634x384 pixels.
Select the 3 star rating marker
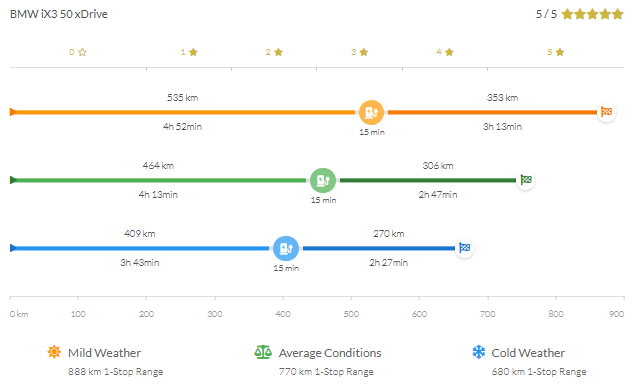[x=359, y=52]
